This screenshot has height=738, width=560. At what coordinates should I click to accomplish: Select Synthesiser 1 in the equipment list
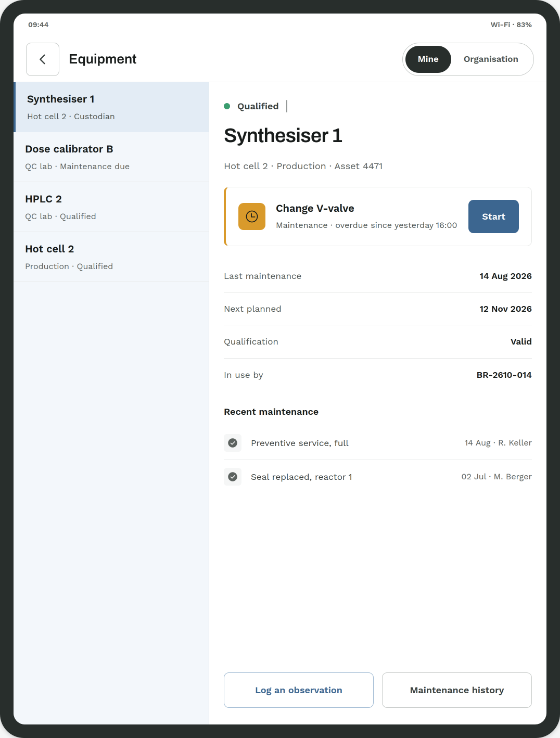pyautogui.click(x=111, y=107)
